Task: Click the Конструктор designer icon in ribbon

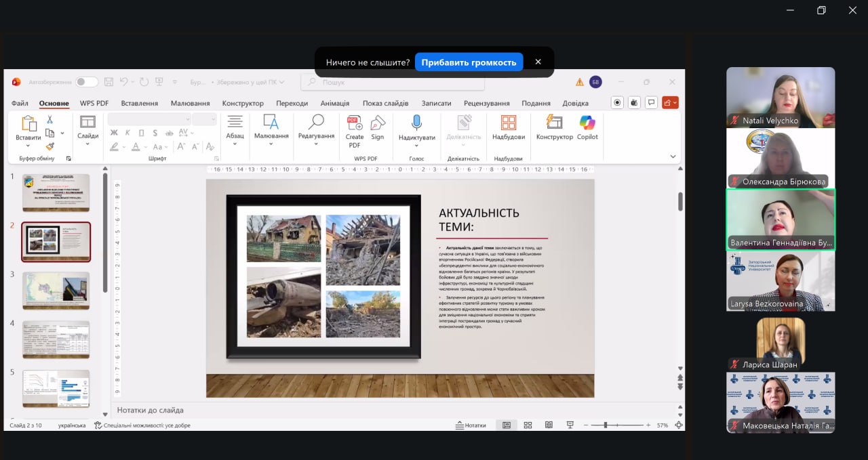Action: [554, 123]
